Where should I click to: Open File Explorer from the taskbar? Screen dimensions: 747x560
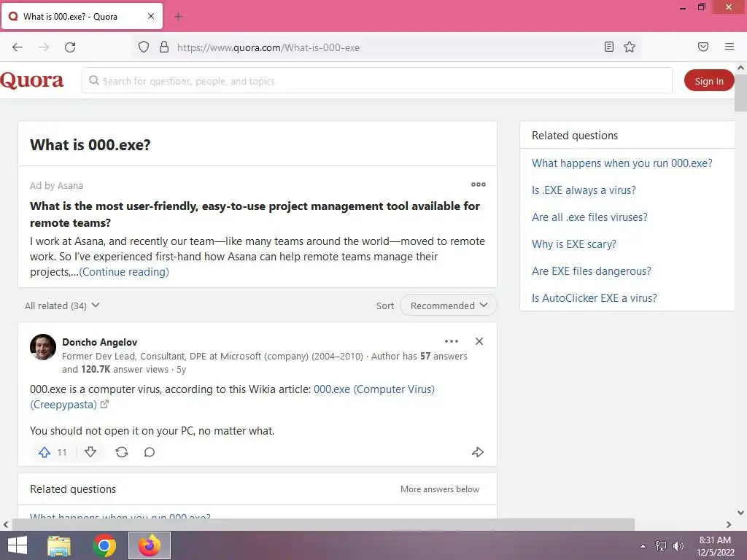[x=59, y=545]
